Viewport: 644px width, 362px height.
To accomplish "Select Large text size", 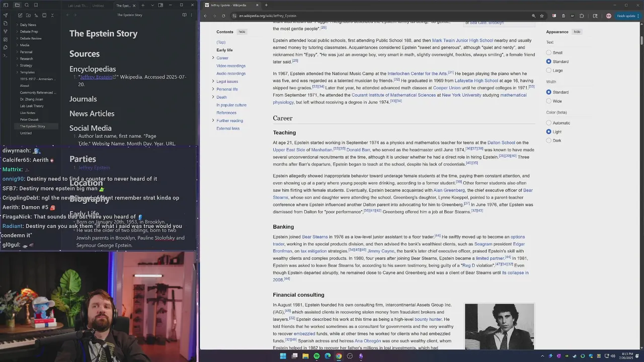I will click(549, 70).
